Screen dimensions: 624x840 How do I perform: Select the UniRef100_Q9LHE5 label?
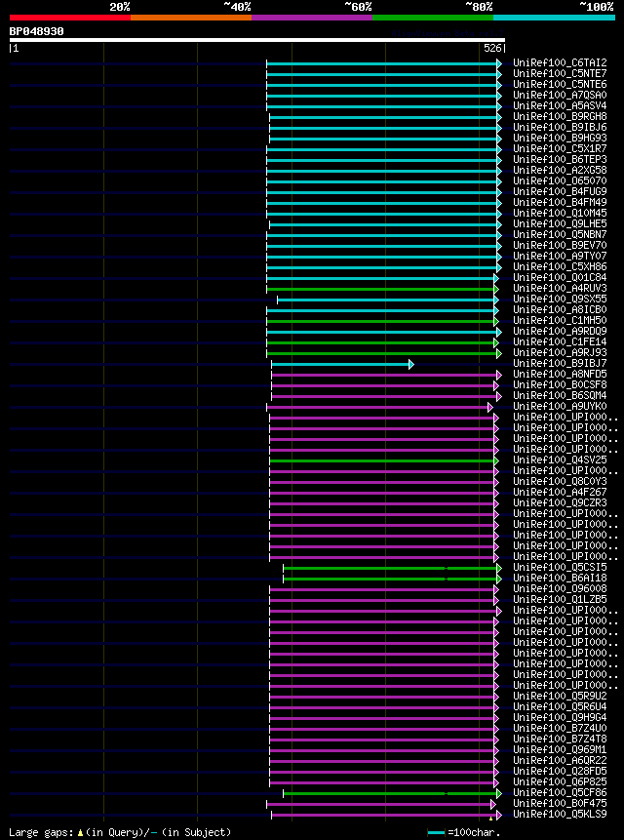coord(560,224)
